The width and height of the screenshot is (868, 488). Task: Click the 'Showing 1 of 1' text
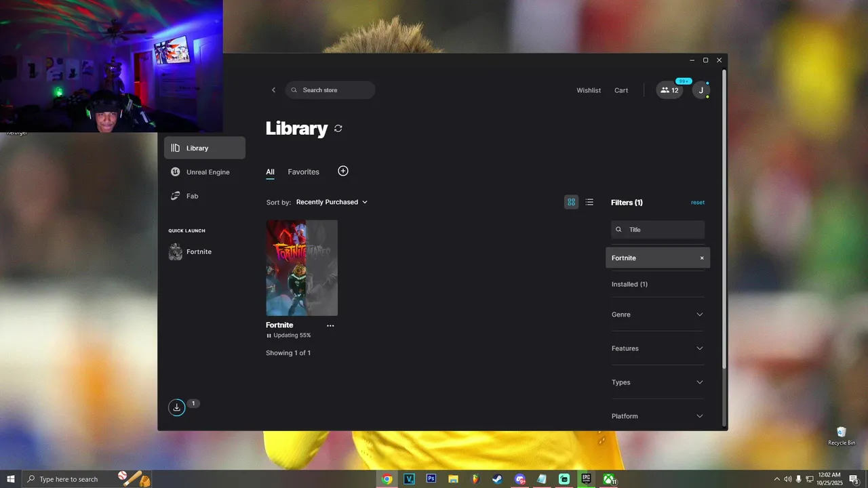(288, 353)
